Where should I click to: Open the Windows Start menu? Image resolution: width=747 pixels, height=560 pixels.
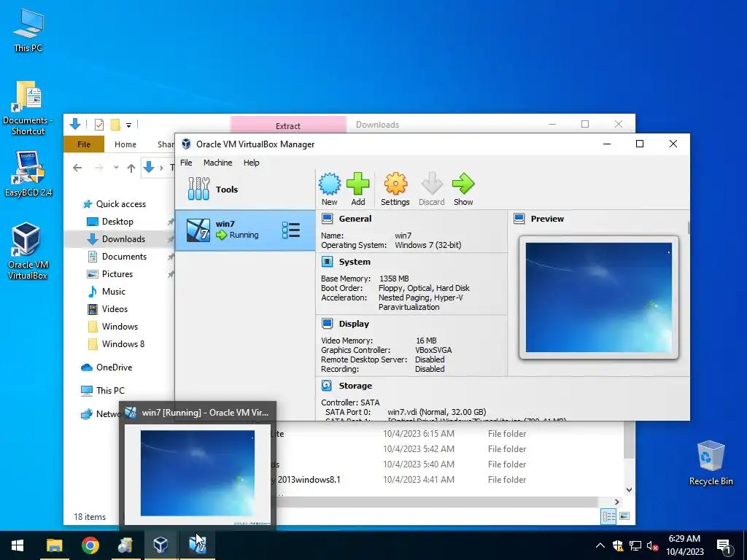coord(18,545)
